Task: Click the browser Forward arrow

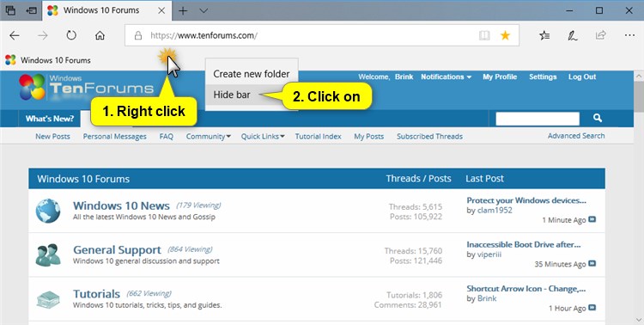Action: click(43, 35)
